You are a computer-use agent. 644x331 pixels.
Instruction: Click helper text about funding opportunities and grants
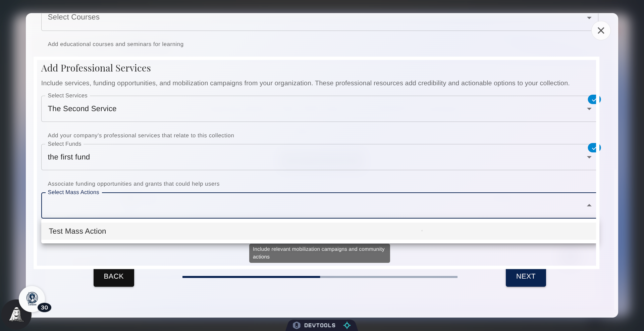pyautogui.click(x=133, y=184)
